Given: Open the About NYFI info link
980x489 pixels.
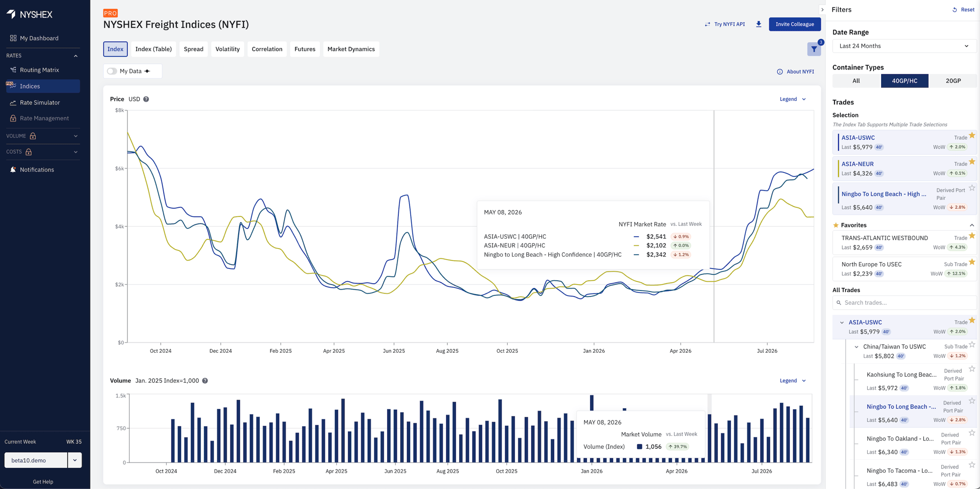Looking at the screenshot, I should click(795, 72).
